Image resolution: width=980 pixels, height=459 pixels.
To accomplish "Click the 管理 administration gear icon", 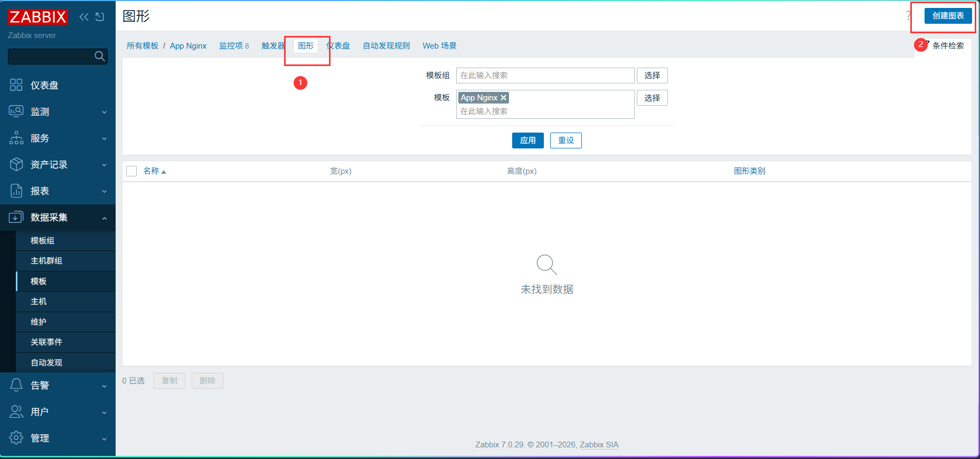I will tap(16, 438).
